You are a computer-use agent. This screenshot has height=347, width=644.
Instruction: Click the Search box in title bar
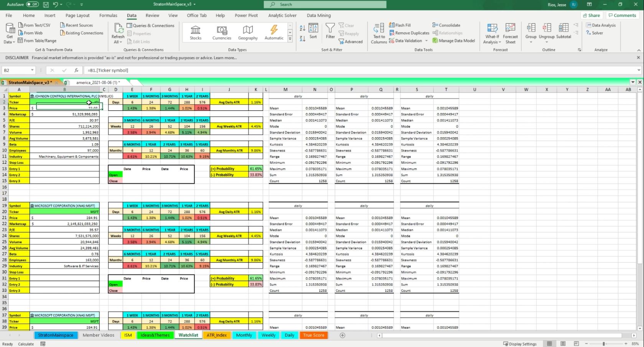[325, 4]
